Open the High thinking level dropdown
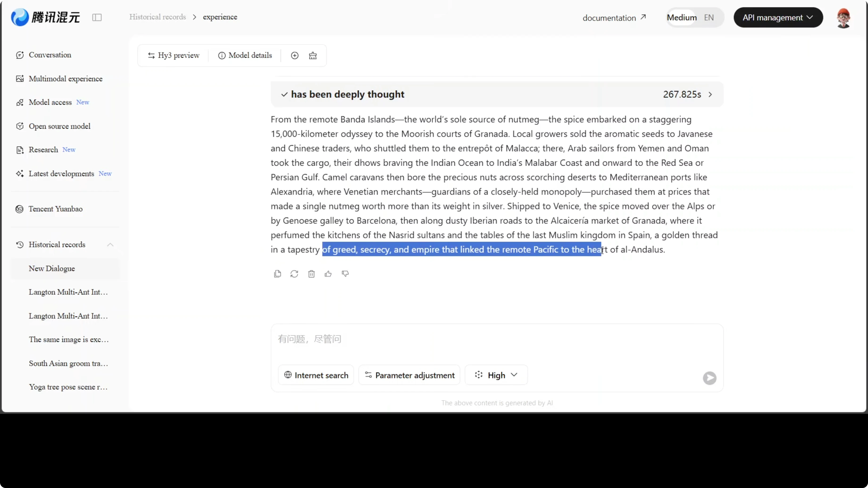 pos(496,375)
